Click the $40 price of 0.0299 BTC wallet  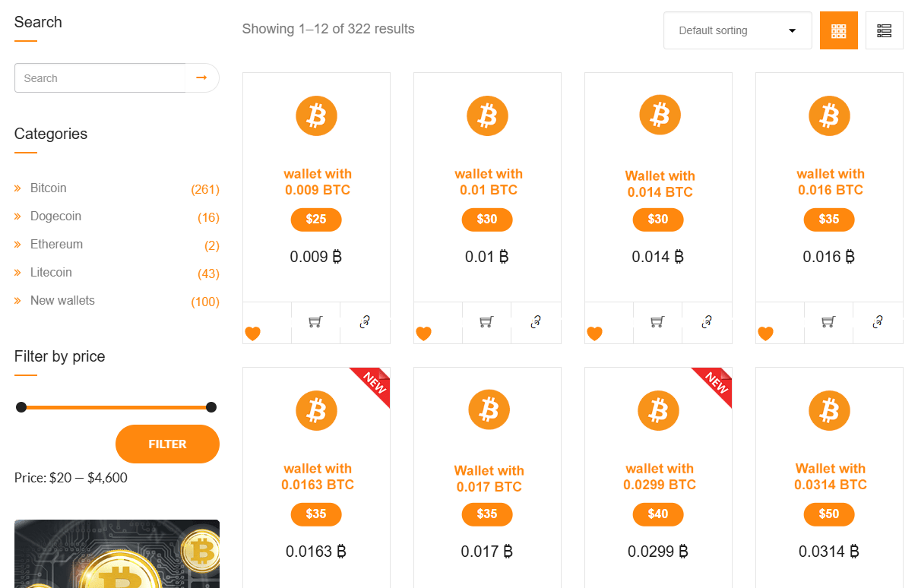658,514
